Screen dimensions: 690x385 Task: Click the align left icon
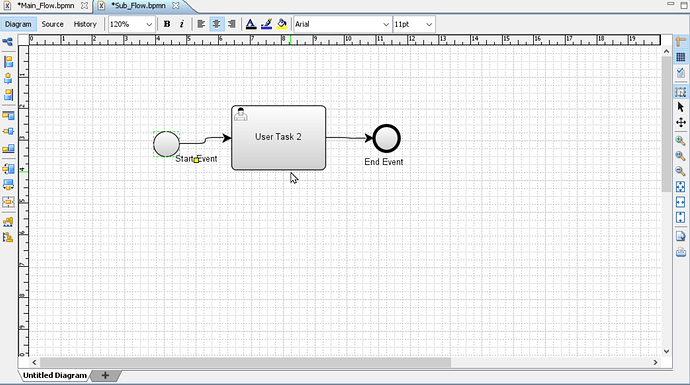click(x=201, y=24)
